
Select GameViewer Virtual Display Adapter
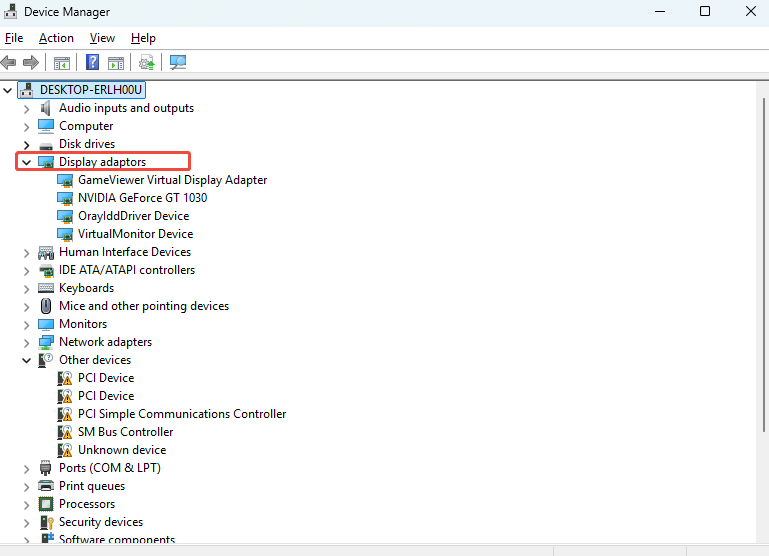[172, 180]
